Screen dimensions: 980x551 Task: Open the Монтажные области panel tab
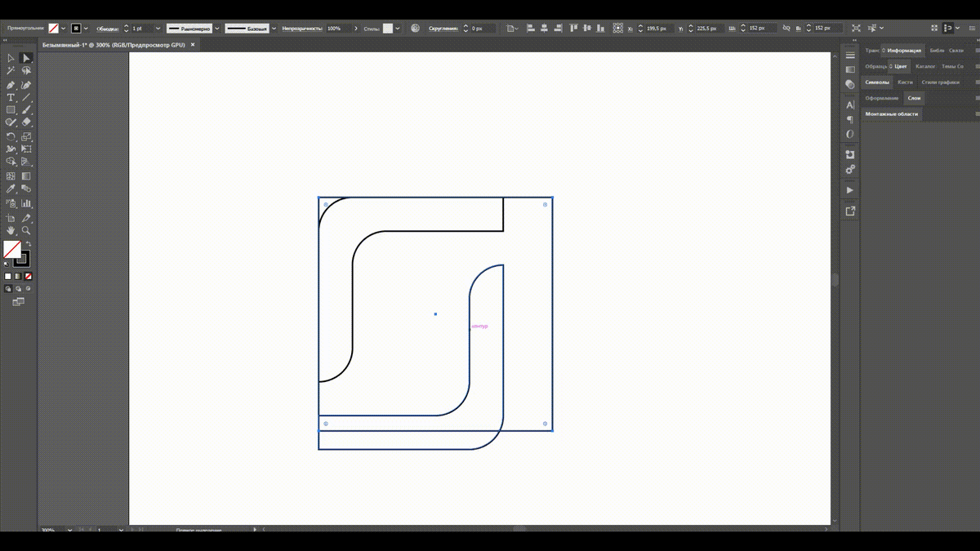pyautogui.click(x=892, y=114)
